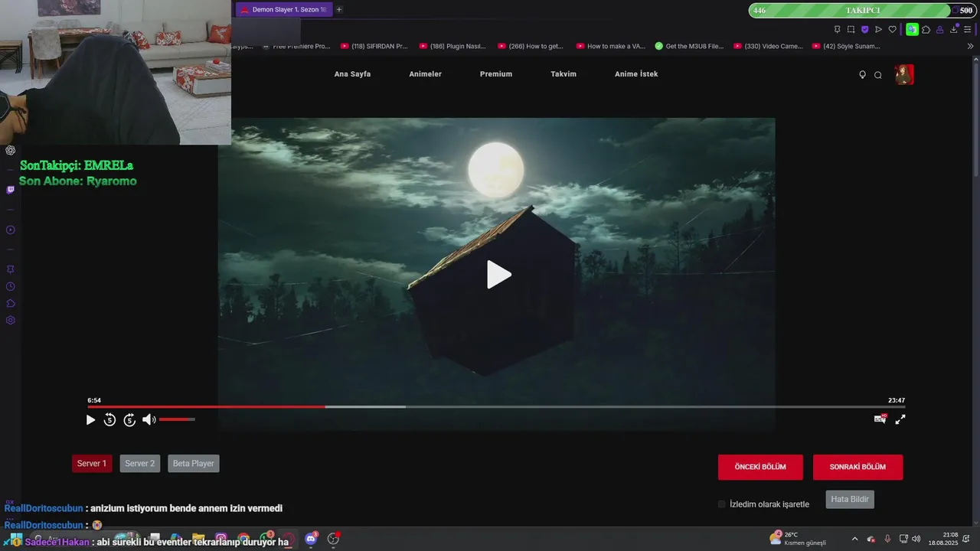Toggle the lightbulb theme icon in site header
Image resolution: width=980 pixels, height=551 pixels.
coord(862,75)
